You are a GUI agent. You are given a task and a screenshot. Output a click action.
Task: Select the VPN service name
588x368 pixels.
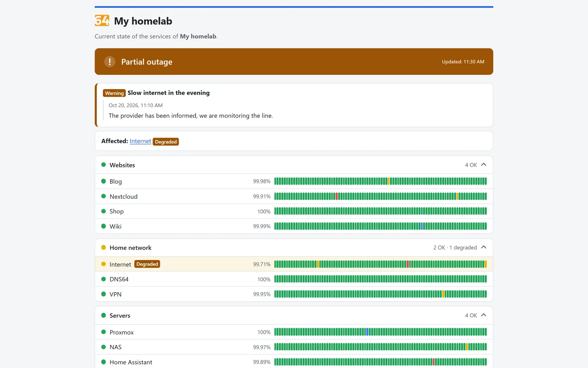pyautogui.click(x=115, y=294)
